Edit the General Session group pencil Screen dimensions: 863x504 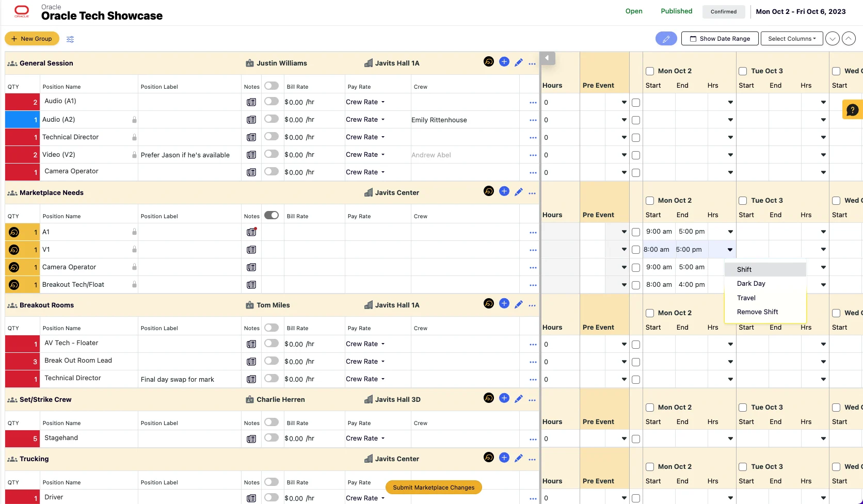519,62
